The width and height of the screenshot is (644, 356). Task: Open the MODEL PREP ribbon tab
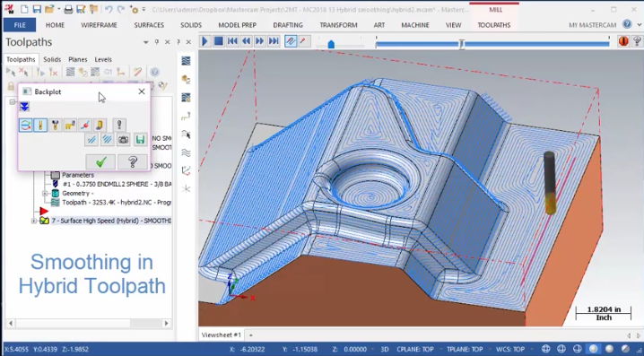pyautogui.click(x=238, y=25)
